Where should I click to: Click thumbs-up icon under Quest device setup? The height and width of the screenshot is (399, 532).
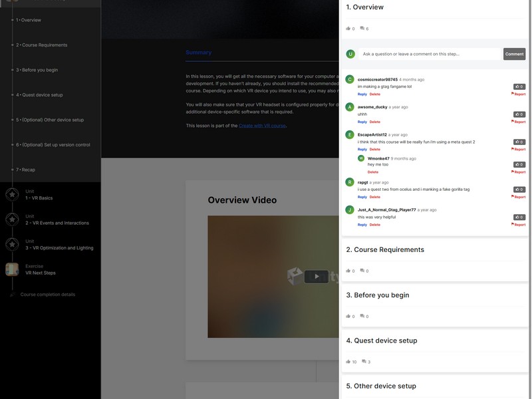[348, 362]
